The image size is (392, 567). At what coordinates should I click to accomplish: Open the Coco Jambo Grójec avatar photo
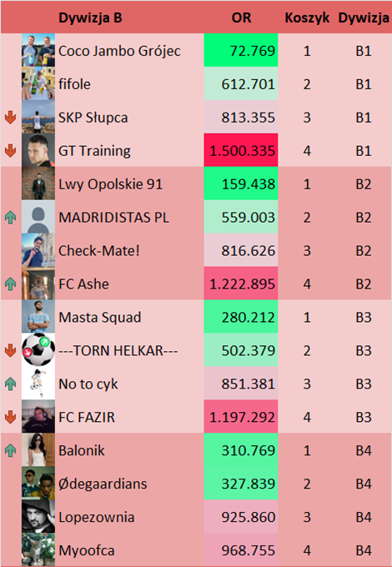point(38,50)
